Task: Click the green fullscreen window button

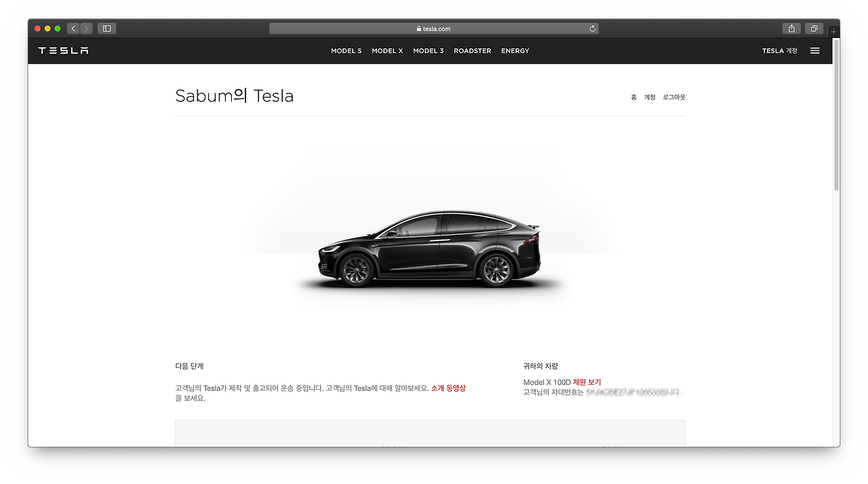Action: (58, 29)
